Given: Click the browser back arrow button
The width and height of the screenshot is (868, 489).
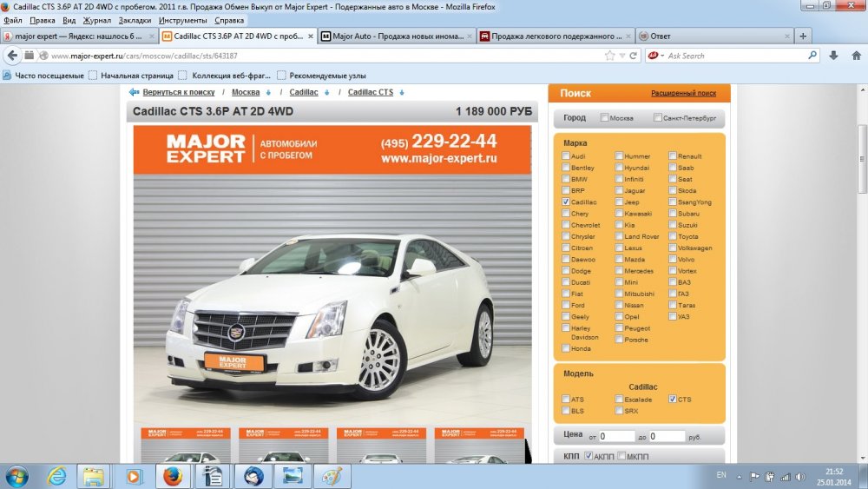Looking at the screenshot, I should (x=12, y=56).
